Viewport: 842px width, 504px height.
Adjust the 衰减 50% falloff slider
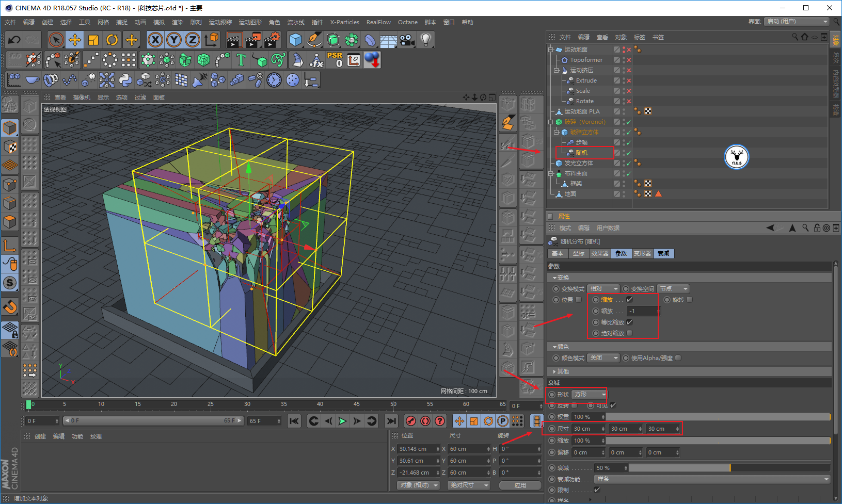point(729,468)
